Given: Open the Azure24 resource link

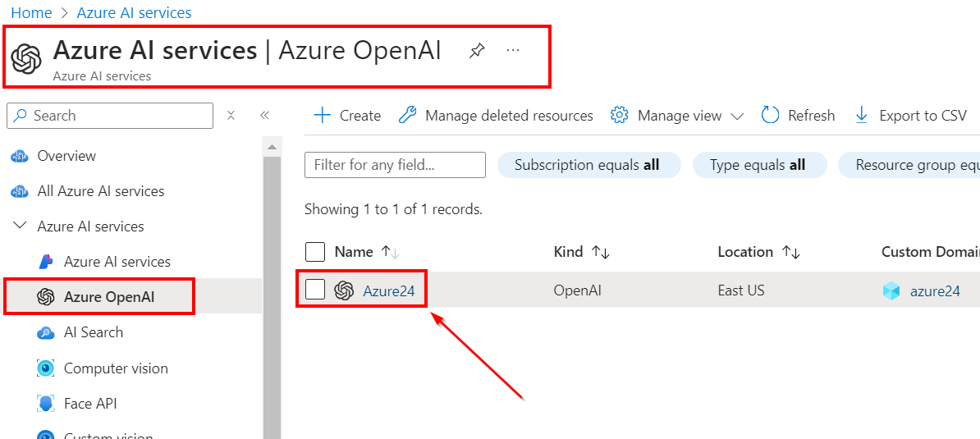Looking at the screenshot, I should coord(389,290).
